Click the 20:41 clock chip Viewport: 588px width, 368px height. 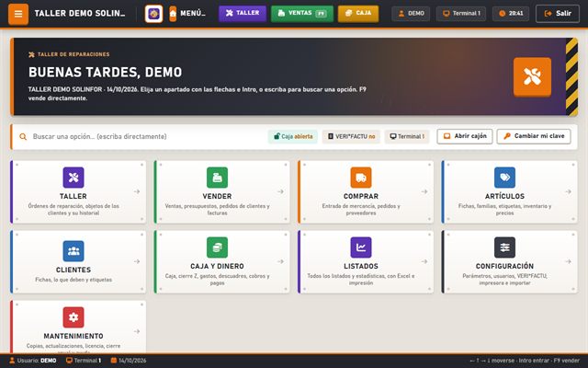pyautogui.click(x=511, y=14)
